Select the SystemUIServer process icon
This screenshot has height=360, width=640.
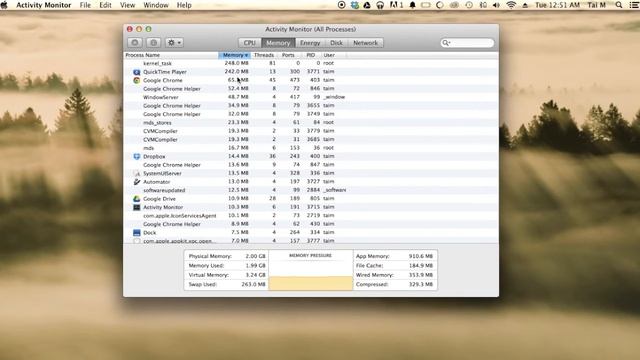tap(137, 173)
